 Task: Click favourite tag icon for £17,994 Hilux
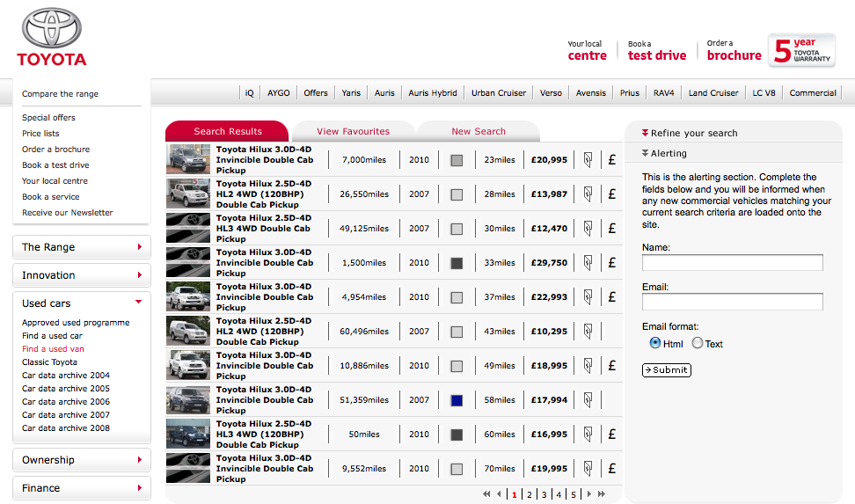pos(588,400)
